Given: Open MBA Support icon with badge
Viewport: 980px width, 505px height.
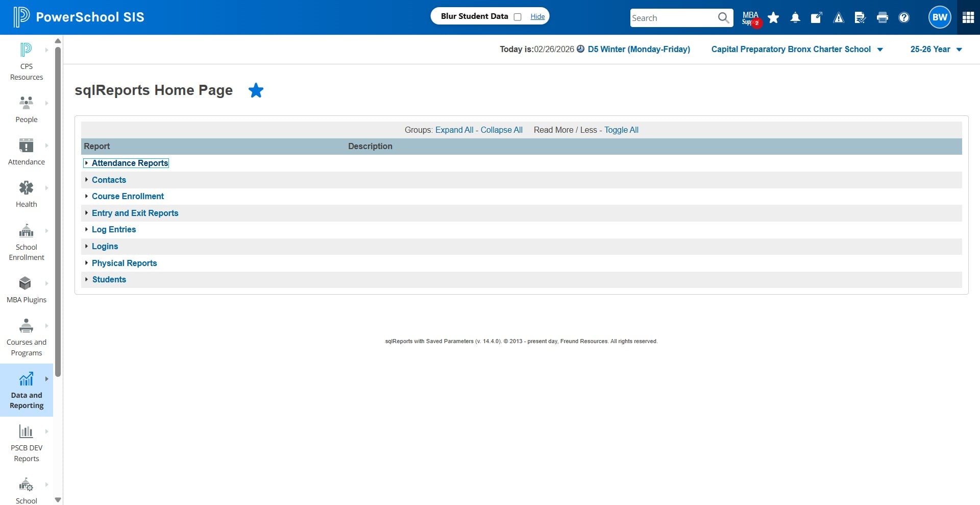Looking at the screenshot, I should point(751,18).
